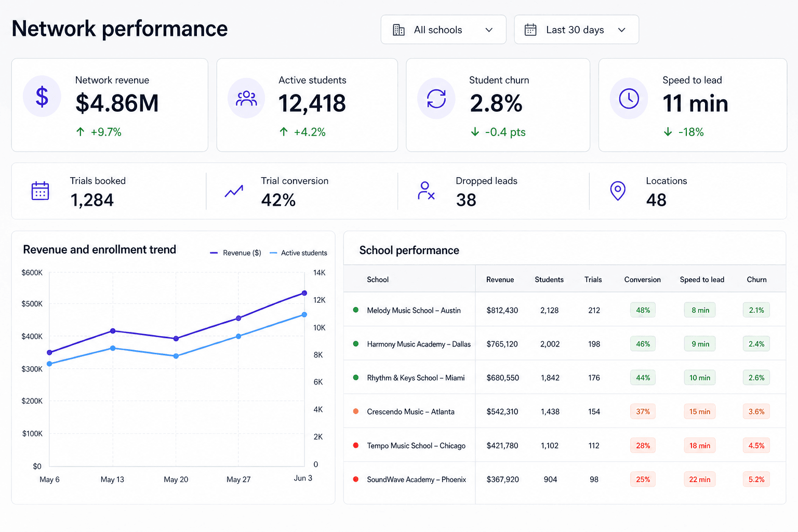Click the Student churn refresh icon
Image resolution: width=798 pixels, height=532 pixels.
tap(436, 98)
